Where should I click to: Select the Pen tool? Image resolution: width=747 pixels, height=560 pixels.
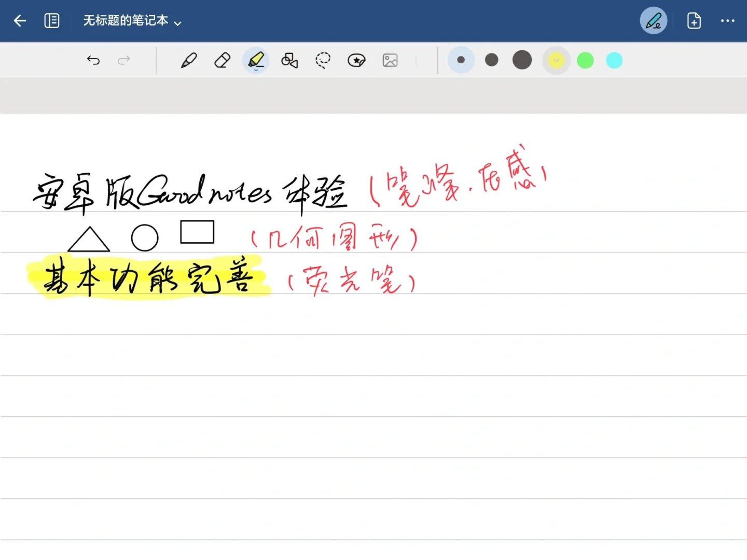coord(189,60)
